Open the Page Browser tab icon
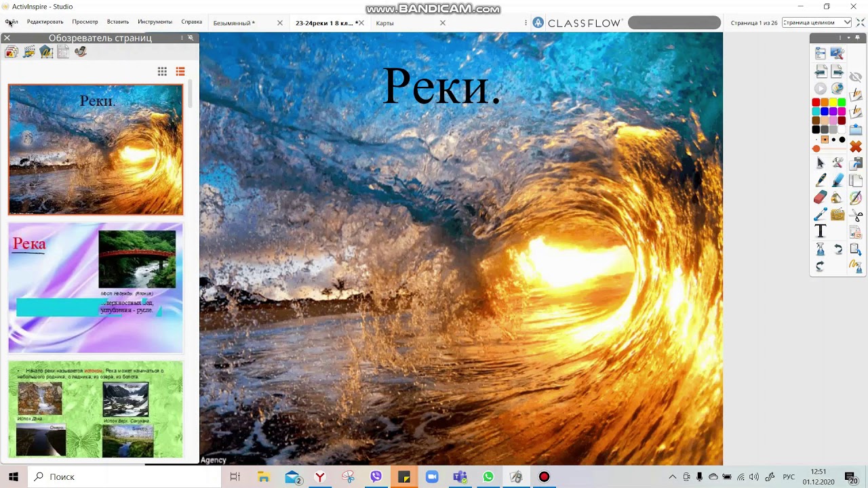This screenshot has height=488, width=868. coord(12,52)
